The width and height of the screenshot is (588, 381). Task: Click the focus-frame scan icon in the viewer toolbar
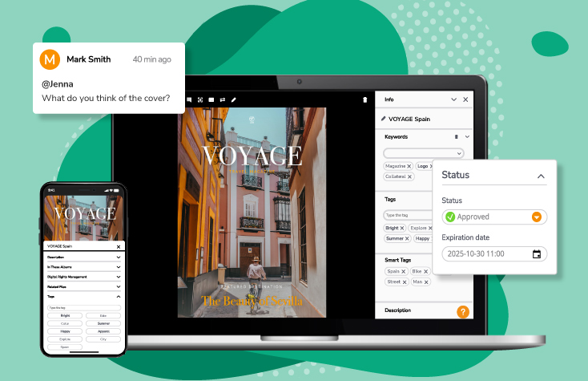click(x=200, y=99)
